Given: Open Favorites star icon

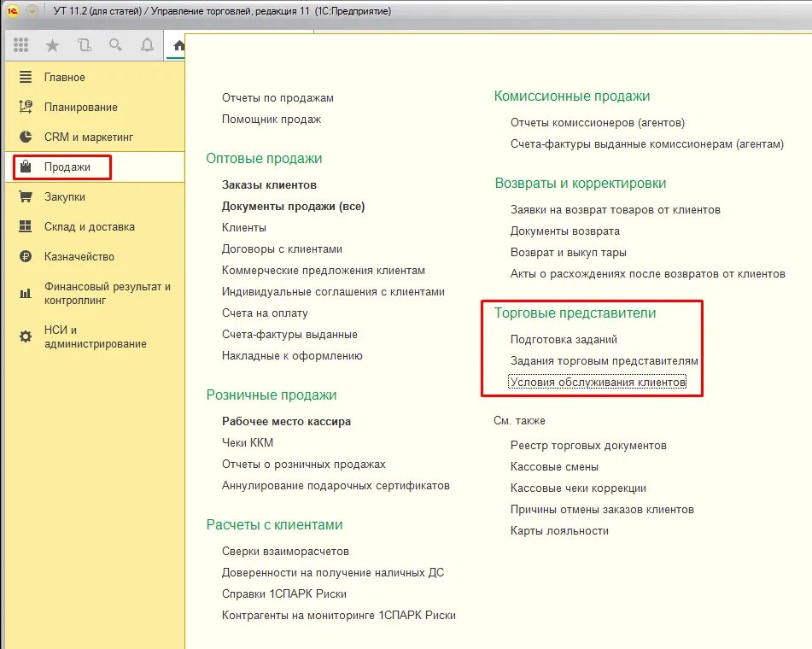Looking at the screenshot, I should (x=52, y=45).
